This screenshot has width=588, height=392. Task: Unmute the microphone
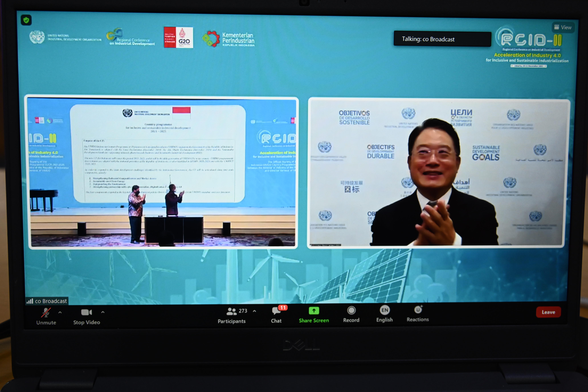click(x=46, y=316)
